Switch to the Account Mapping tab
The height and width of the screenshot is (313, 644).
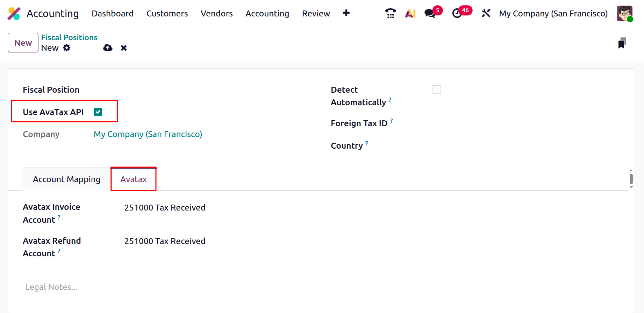(66, 179)
